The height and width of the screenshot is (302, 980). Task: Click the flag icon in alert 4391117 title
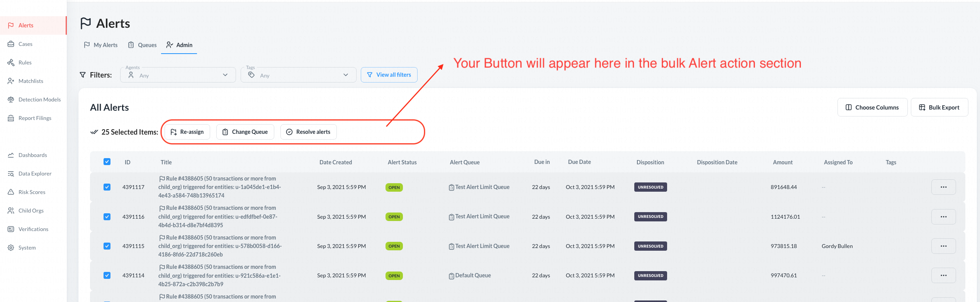(x=162, y=179)
